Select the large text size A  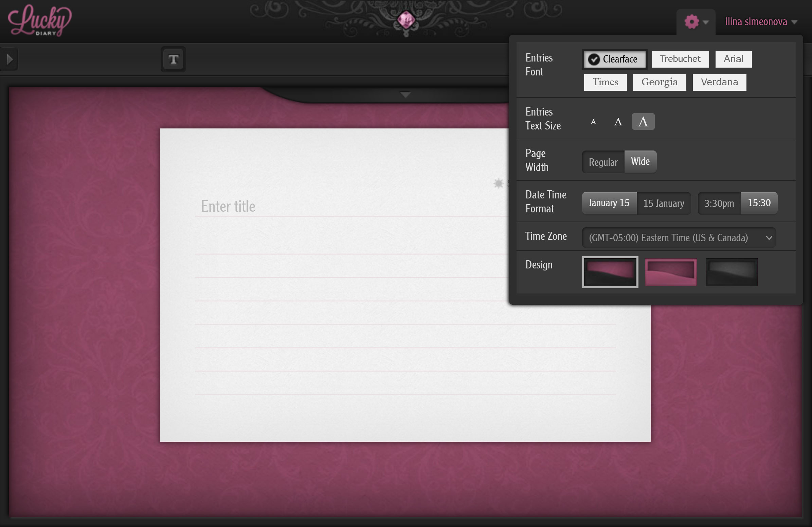(x=643, y=122)
